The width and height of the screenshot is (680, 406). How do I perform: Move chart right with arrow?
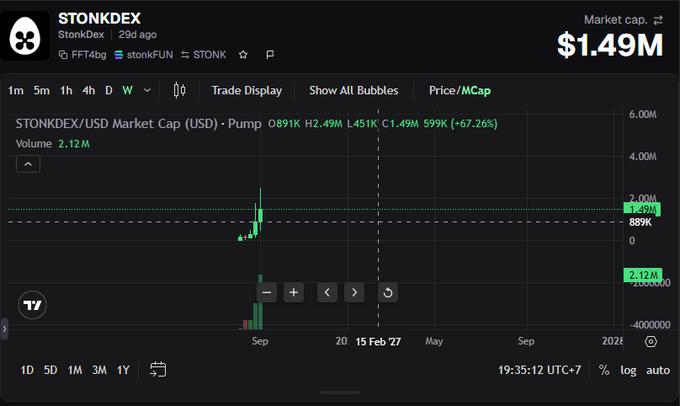354,292
